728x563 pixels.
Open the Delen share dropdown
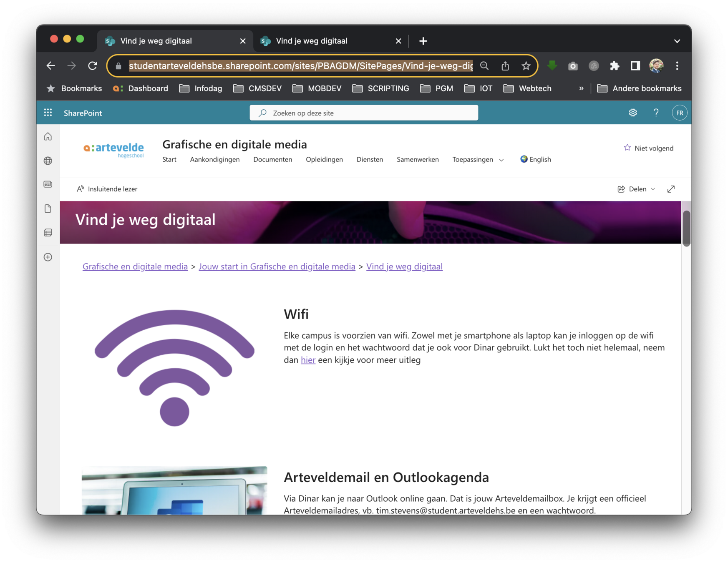pyautogui.click(x=636, y=189)
